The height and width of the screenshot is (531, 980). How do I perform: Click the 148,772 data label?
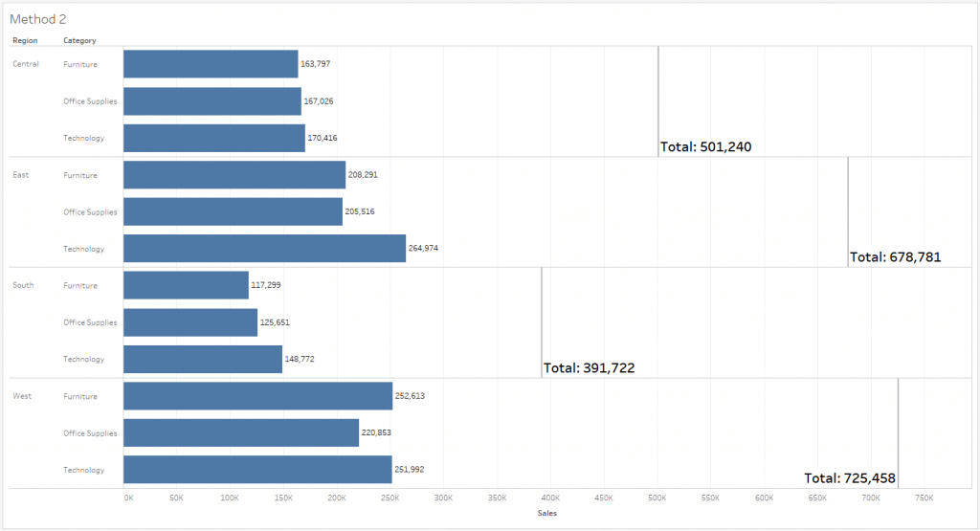click(x=300, y=359)
